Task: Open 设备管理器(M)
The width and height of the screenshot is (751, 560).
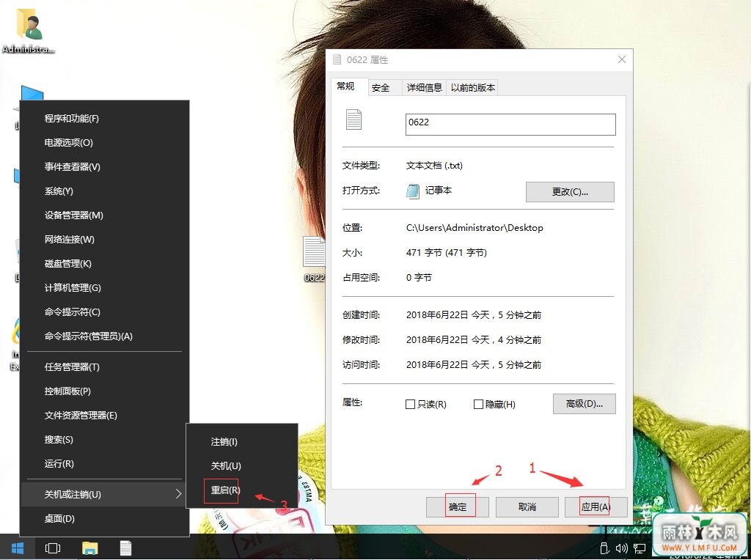Action: pos(104,215)
